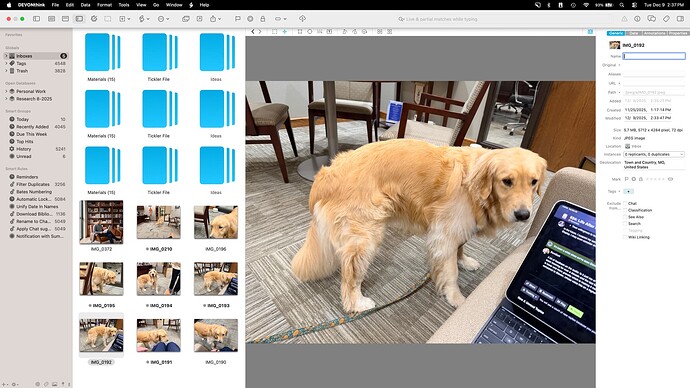Image resolution: width=690 pixels, height=388 pixels.
Task: Select the Filter Duplicates smart rule
Action: tap(37, 184)
